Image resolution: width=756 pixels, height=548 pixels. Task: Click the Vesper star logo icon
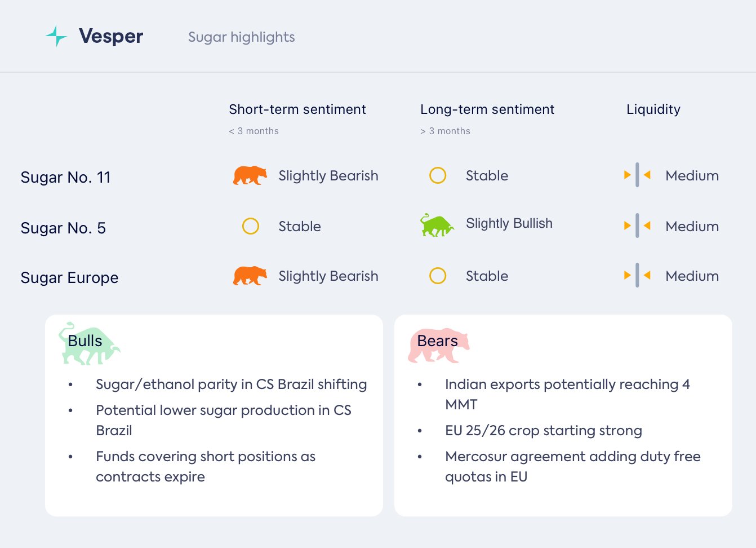coord(56,36)
